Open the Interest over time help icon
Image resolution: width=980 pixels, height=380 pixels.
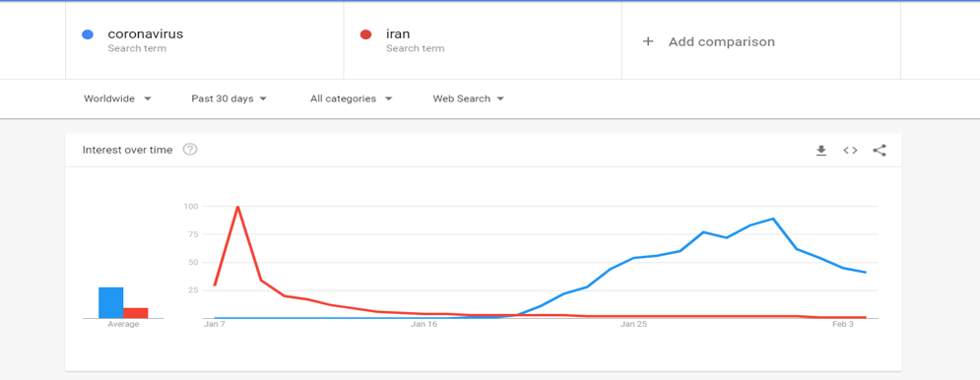tap(190, 150)
